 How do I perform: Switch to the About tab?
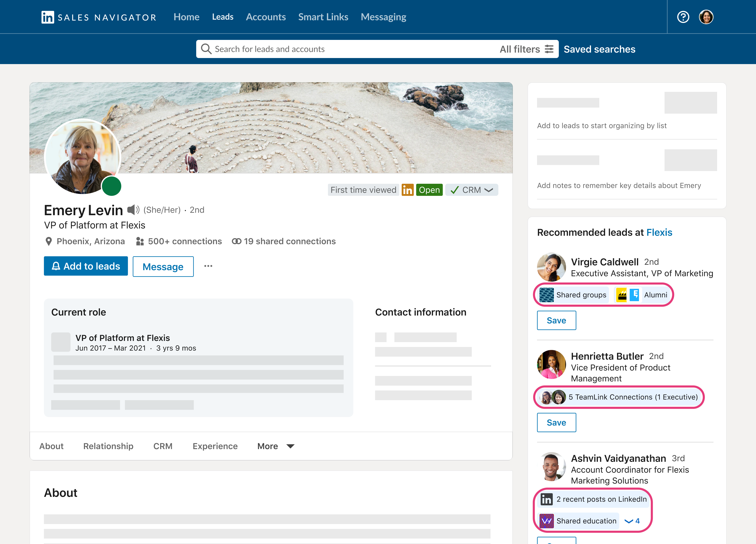[x=51, y=446]
